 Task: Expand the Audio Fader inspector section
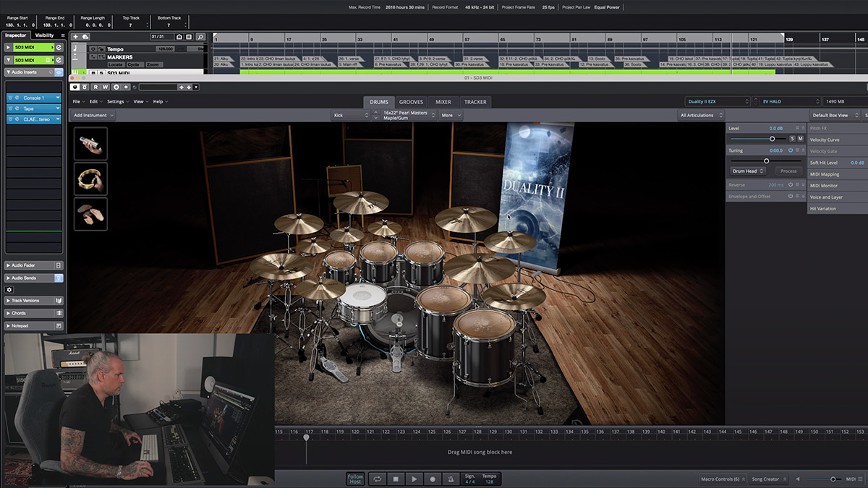[x=33, y=265]
